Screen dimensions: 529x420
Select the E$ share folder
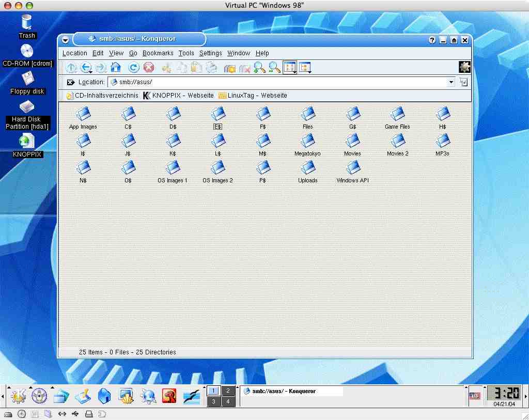click(x=217, y=118)
